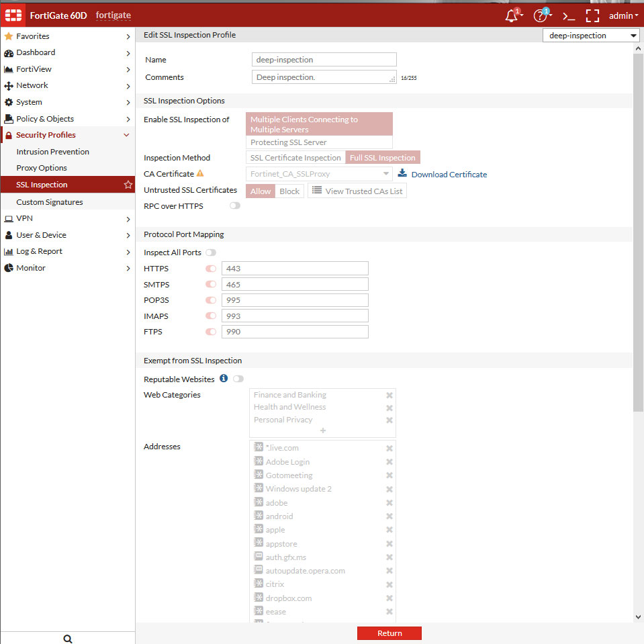Enable Inspect All Ports switch

coord(211,252)
